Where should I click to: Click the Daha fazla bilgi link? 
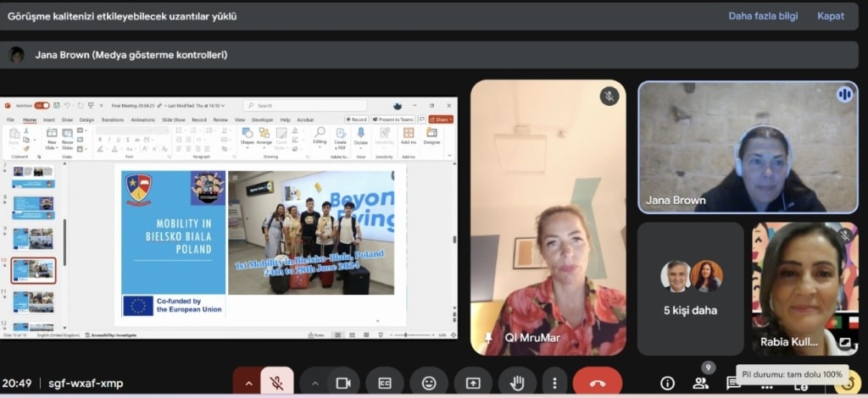coord(762,16)
